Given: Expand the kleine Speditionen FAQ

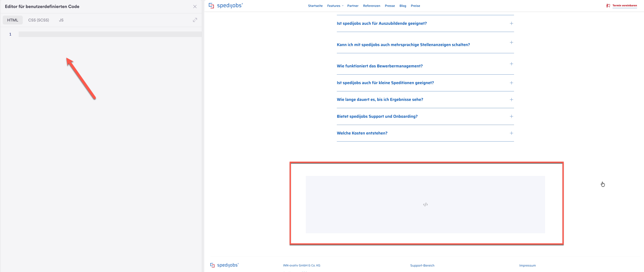Looking at the screenshot, I should tap(425, 83).
